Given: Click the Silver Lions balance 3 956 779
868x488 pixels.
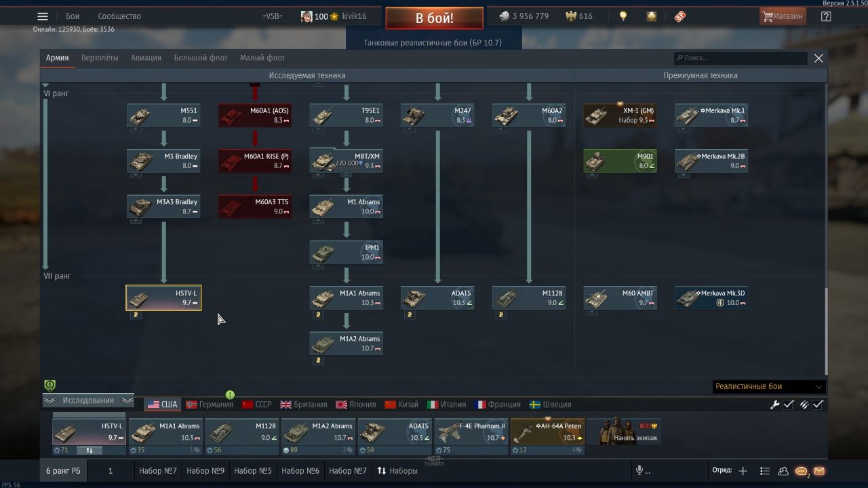Looking at the screenshot, I should [x=524, y=16].
